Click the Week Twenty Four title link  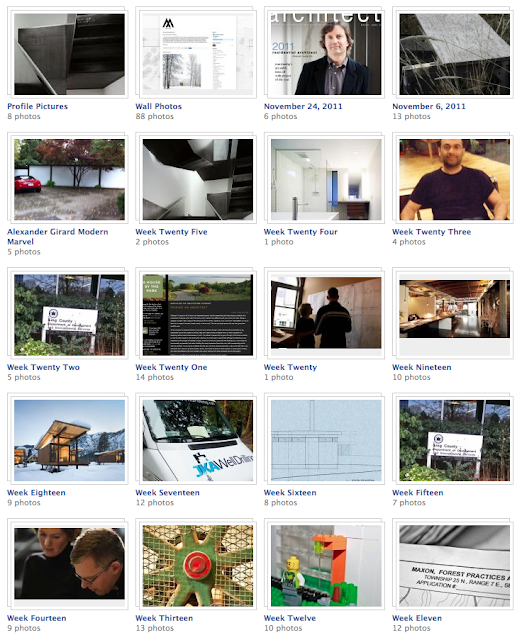pyautogui.click(x=300, y=232)
